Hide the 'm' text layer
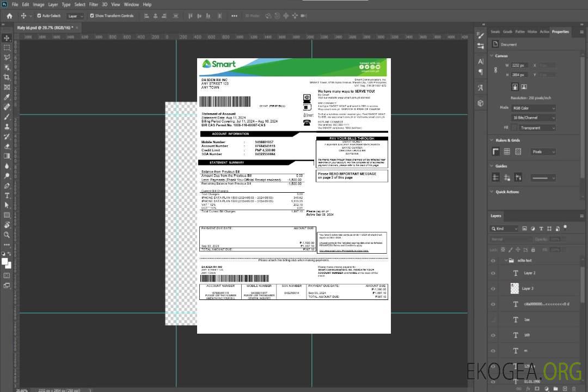Viewport: 588px width, 392px height. pos(493,351)
